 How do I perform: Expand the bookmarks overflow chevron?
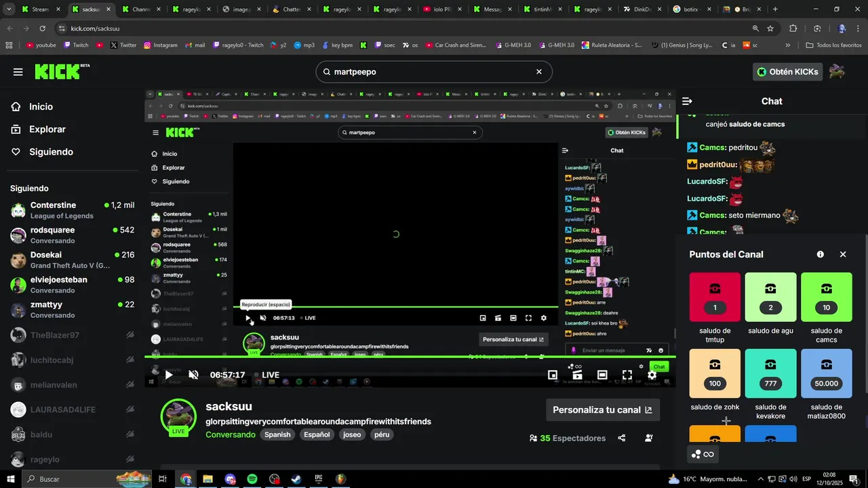pos(787,45)
